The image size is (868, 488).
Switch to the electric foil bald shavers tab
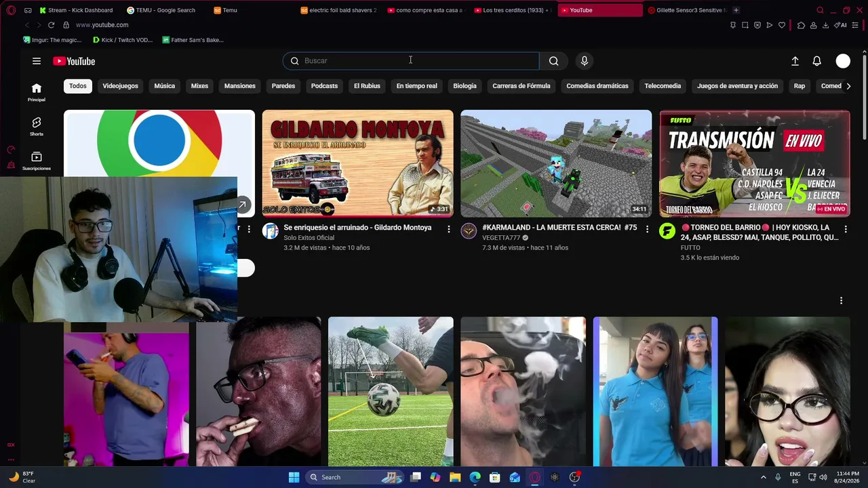point(338,10)
